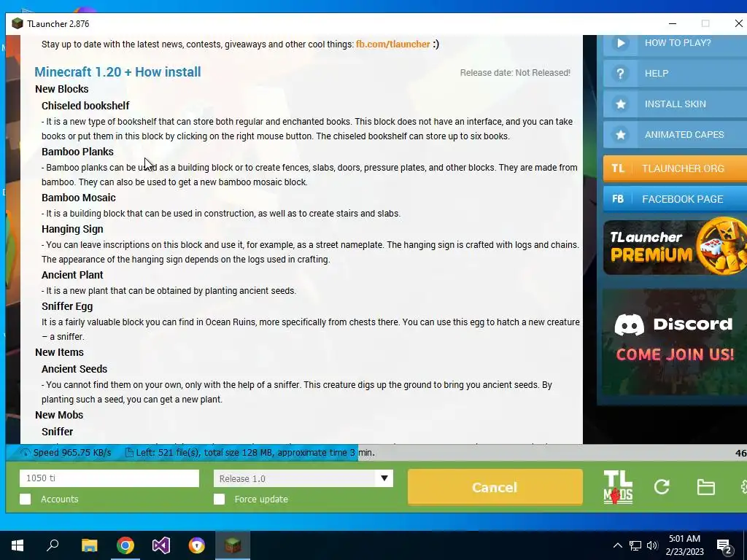Click the volume speaker tray icon
747x560 pixels.
[x=652, y=545]
